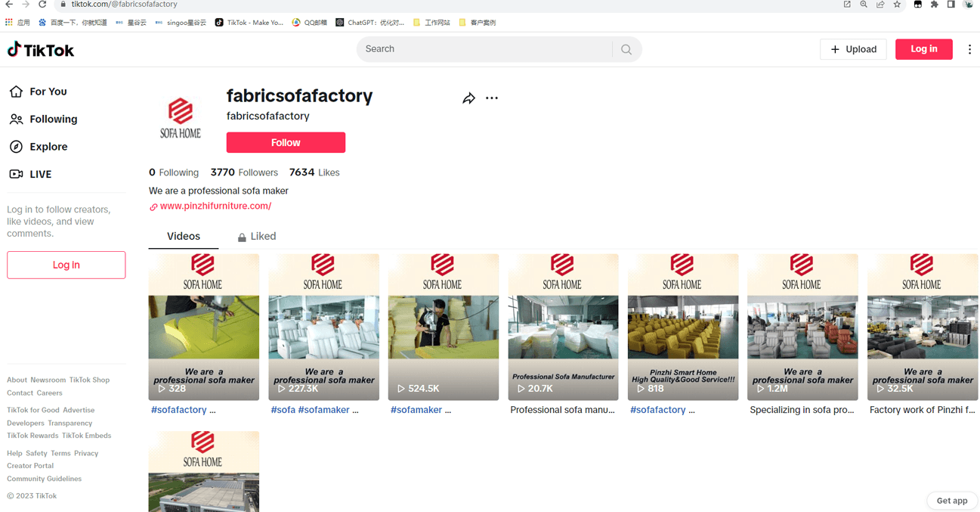
Task: Click the Upload button
Action: (x=853, y=49)
